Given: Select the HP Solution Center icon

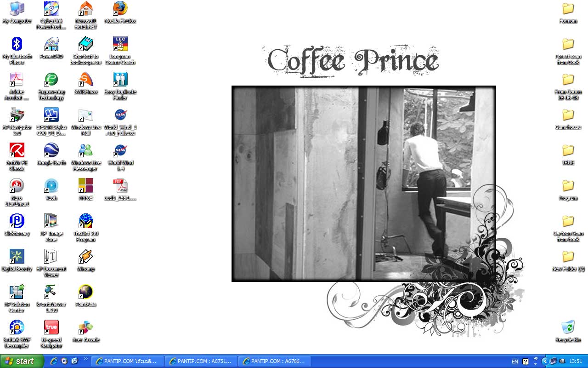Looking at the screenshot, I should [x=17, y=299].
